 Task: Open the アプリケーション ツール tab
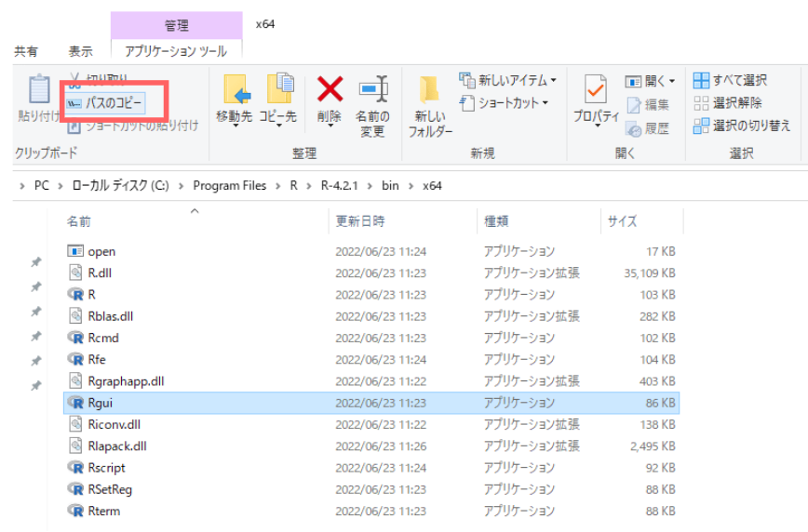click(176, 51)
